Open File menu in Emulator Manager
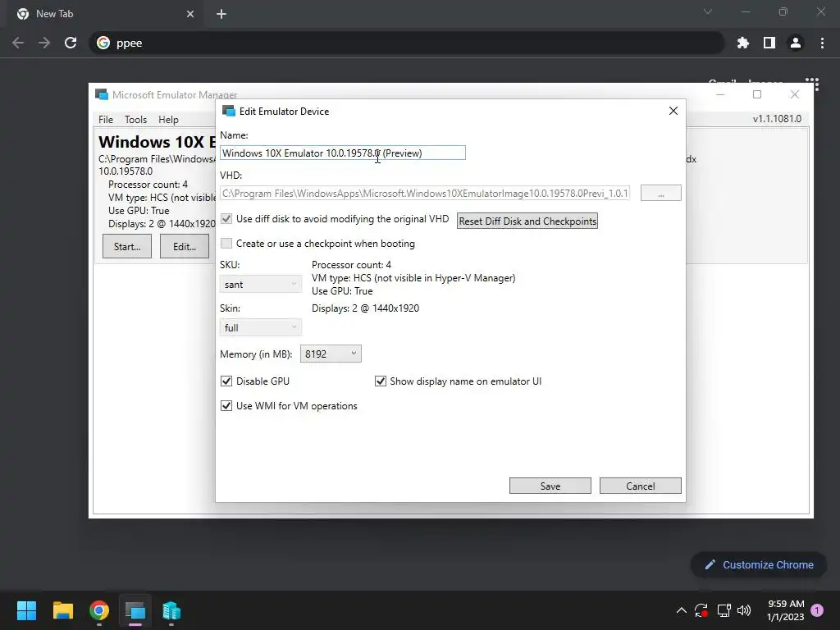This screenshot has height=630, width=840. coord(106,120)
